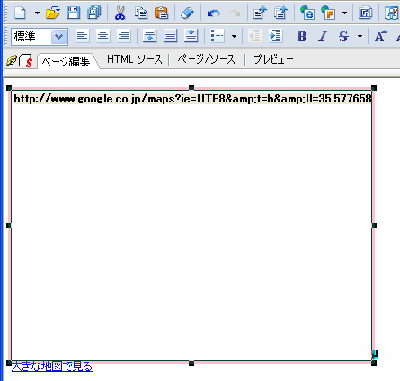This screenshot has height=381, width=400.
Task: Click the globe icon with orange page
Action: click(x=328, y=13)
